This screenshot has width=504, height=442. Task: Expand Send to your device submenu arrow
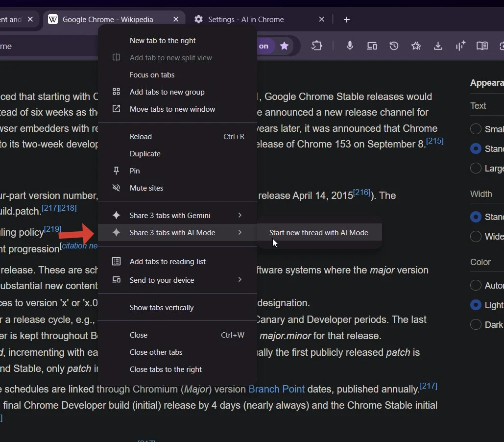point(240,279)
